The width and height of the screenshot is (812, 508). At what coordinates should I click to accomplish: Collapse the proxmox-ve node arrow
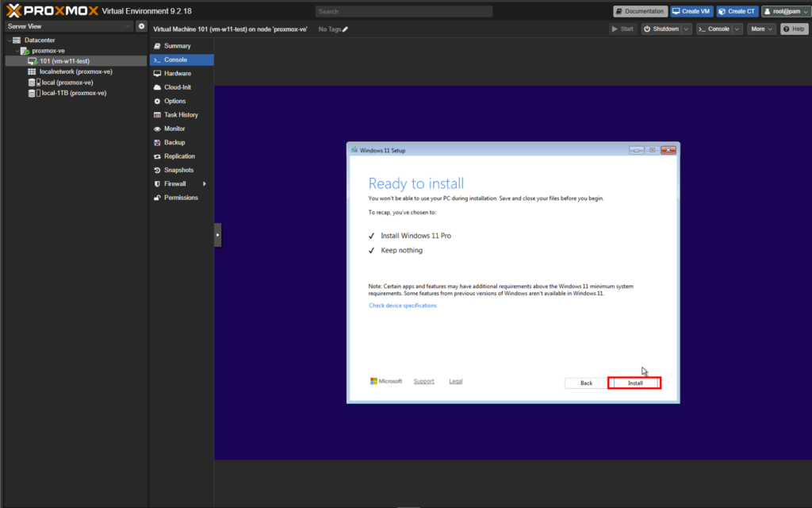tap(17, 51)
